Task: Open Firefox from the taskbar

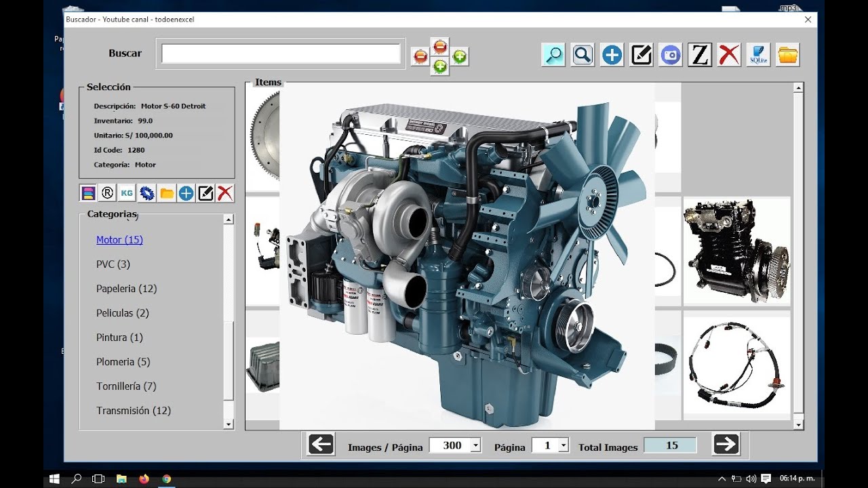Action: [x=144, y=479]
